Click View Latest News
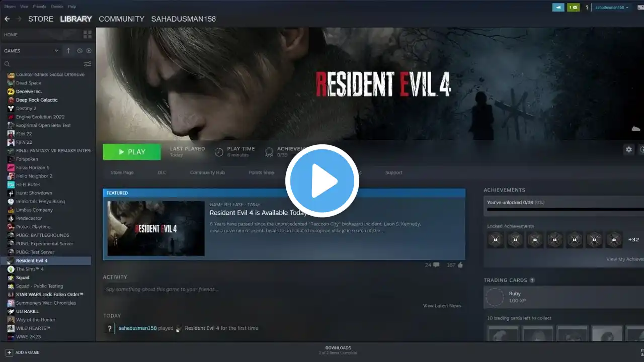644x362 pixels. click(x=442, y=306)
